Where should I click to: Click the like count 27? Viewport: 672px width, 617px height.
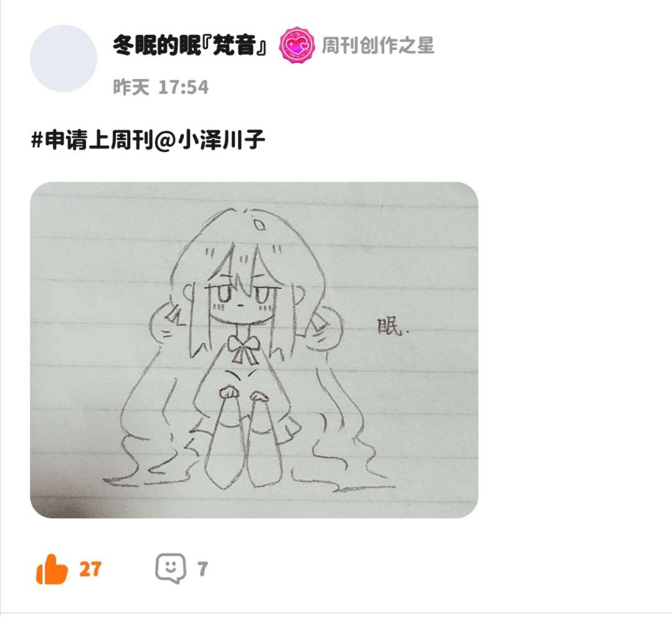(90, 569)
